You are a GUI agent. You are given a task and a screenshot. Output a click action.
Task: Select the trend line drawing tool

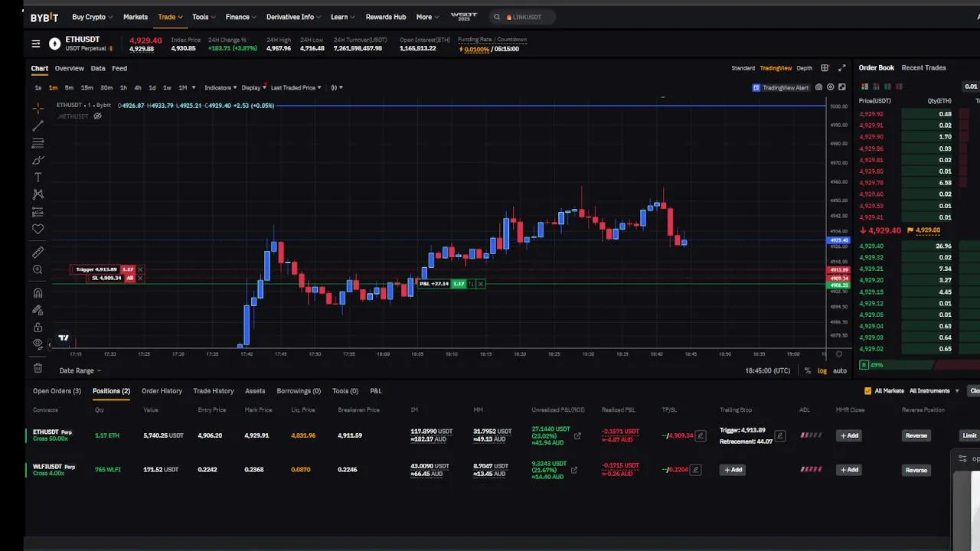point(38,125)
